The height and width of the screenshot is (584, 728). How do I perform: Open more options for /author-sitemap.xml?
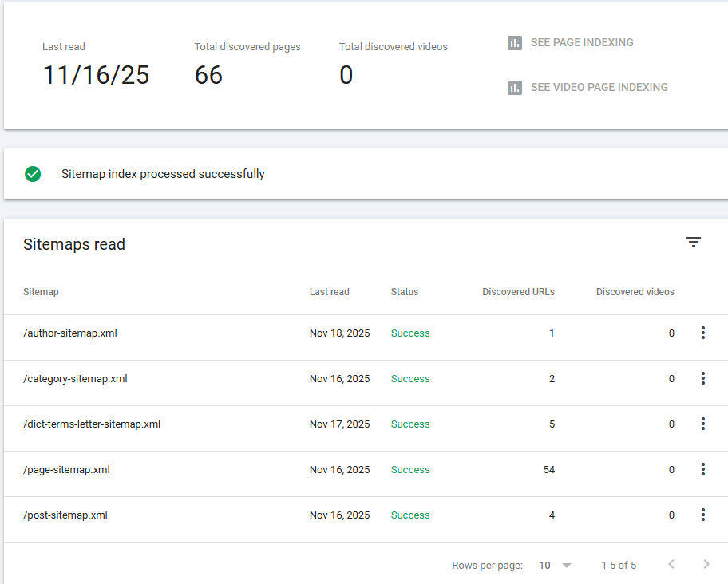coord(702,333)
